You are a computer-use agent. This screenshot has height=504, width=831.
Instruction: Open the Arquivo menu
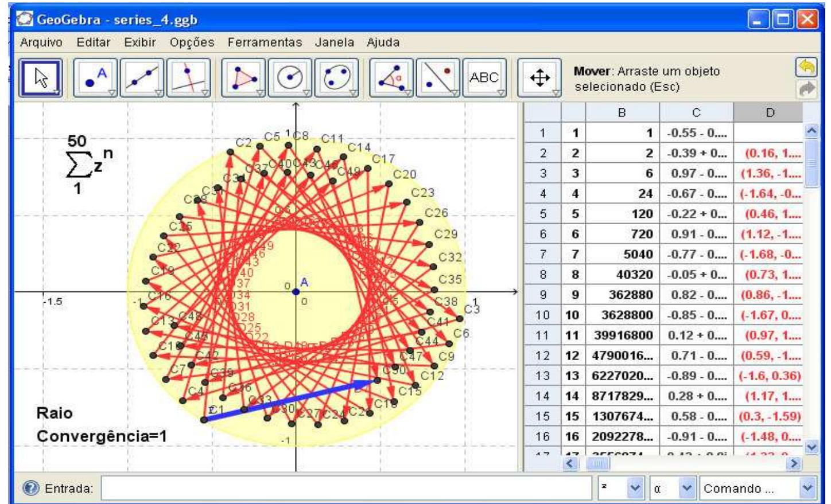41,42
